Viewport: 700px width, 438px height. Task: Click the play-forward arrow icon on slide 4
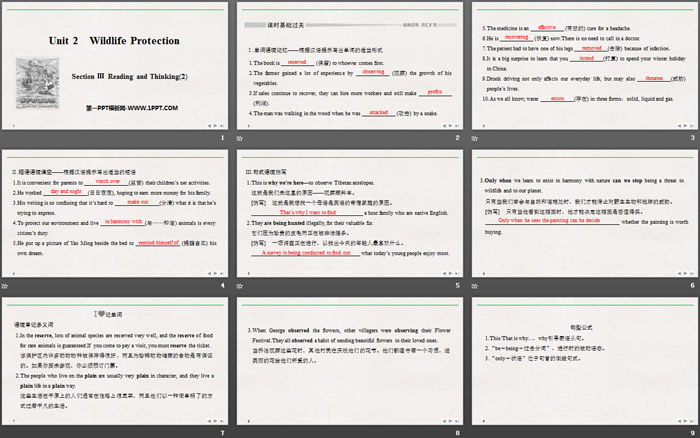[x=216, y=273]
